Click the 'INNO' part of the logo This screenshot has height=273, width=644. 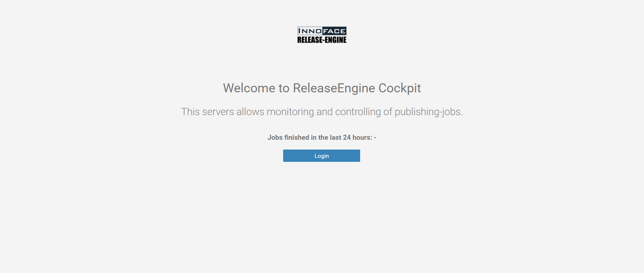click(x=310, y=31)
